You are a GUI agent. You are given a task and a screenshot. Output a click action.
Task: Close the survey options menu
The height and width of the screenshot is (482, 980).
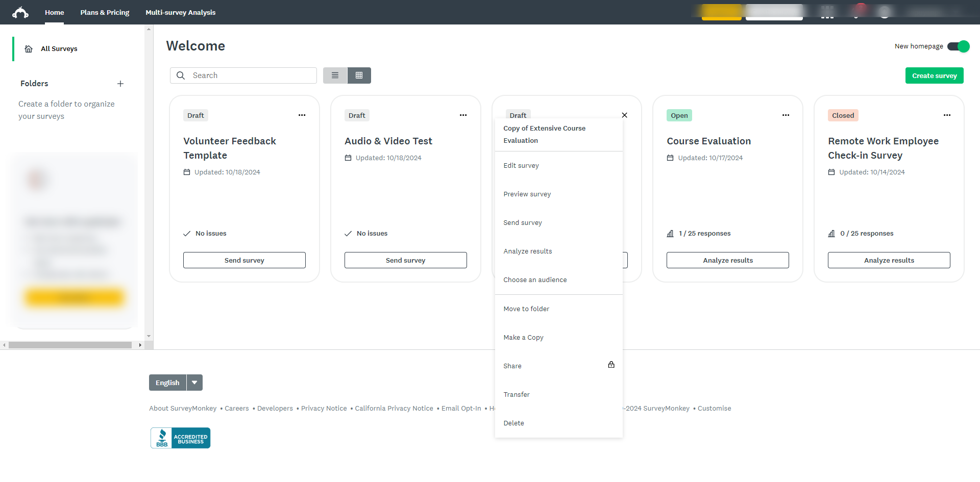[625, 115]
